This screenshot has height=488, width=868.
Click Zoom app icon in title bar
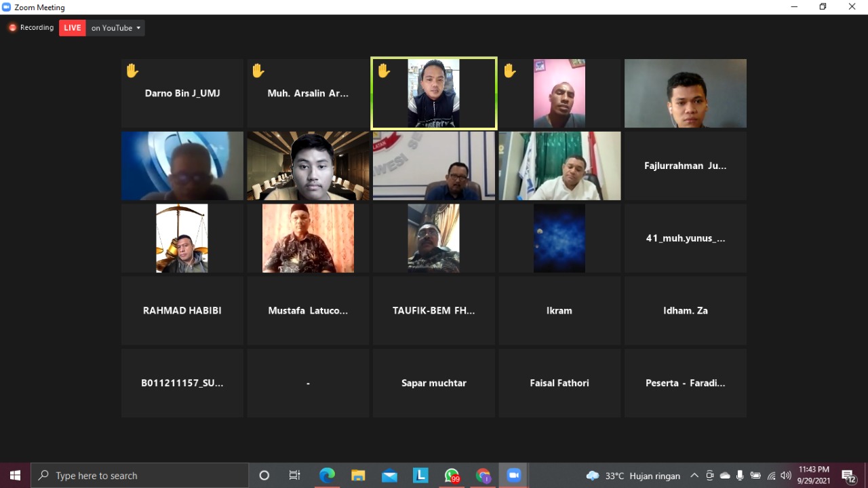[x=7, y=7]
